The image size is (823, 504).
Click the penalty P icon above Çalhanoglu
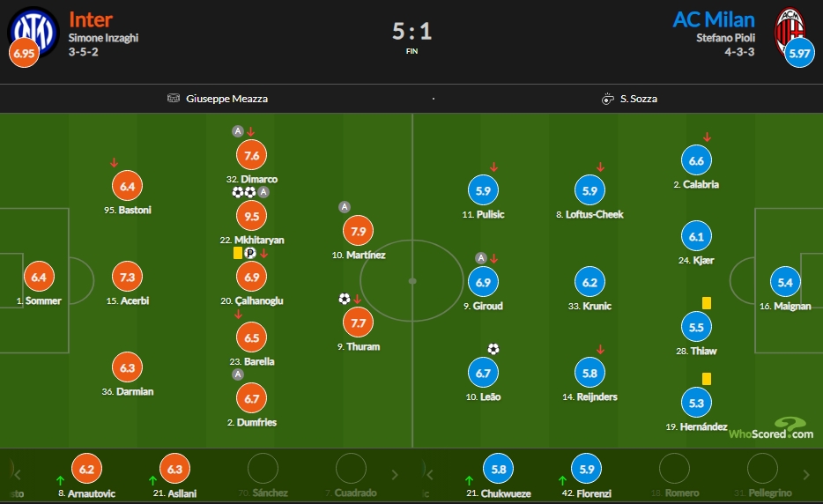250,253
